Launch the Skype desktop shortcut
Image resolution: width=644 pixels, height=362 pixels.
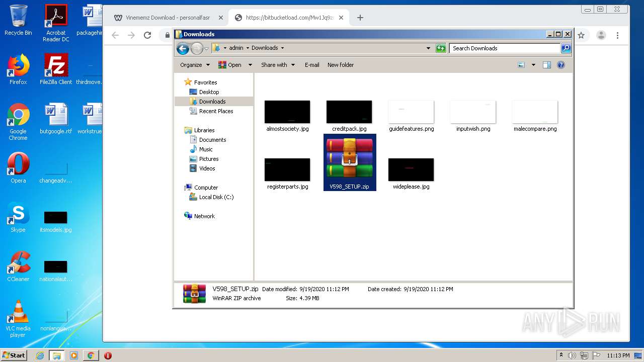coord(18,217)
